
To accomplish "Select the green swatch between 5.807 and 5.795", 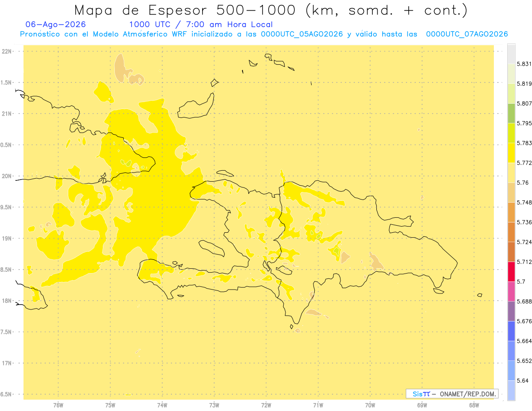I will pyautogui.click(x=511, y=113).
